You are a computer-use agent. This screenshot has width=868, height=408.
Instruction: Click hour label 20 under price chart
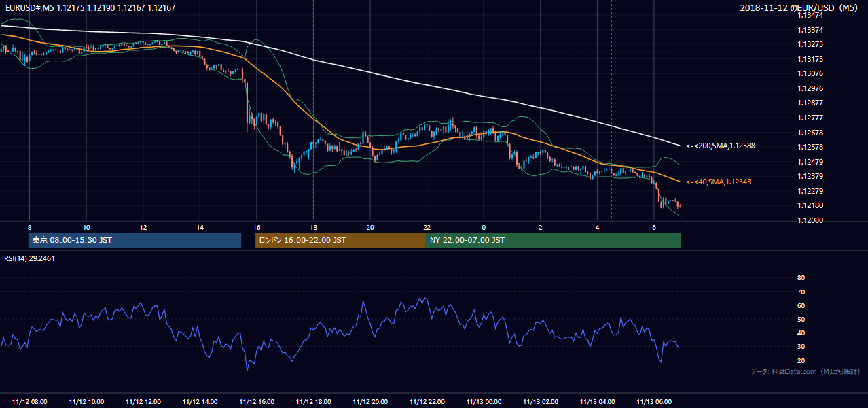[x=370, y=227]
